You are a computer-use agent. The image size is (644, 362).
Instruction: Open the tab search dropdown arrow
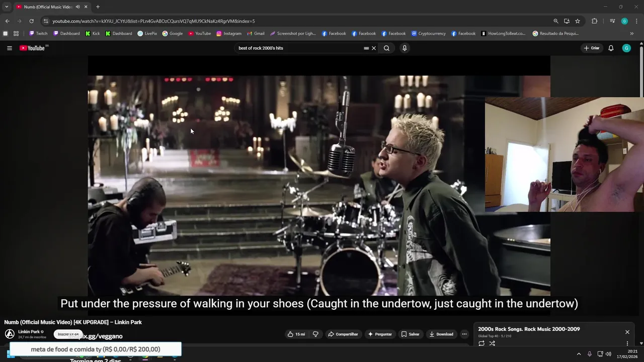pyautogui.click(x=7, y=7)
